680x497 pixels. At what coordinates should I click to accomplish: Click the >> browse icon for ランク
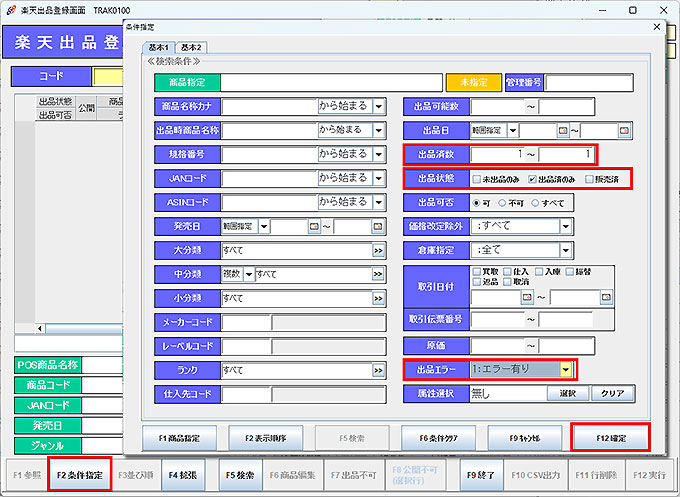click(x=379, y=370)
